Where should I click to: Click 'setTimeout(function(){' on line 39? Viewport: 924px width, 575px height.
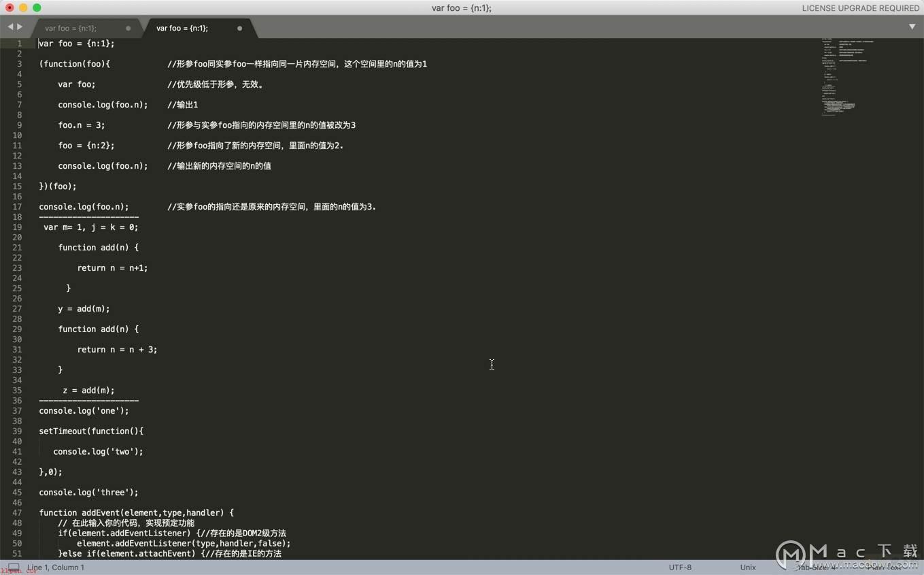91,431
